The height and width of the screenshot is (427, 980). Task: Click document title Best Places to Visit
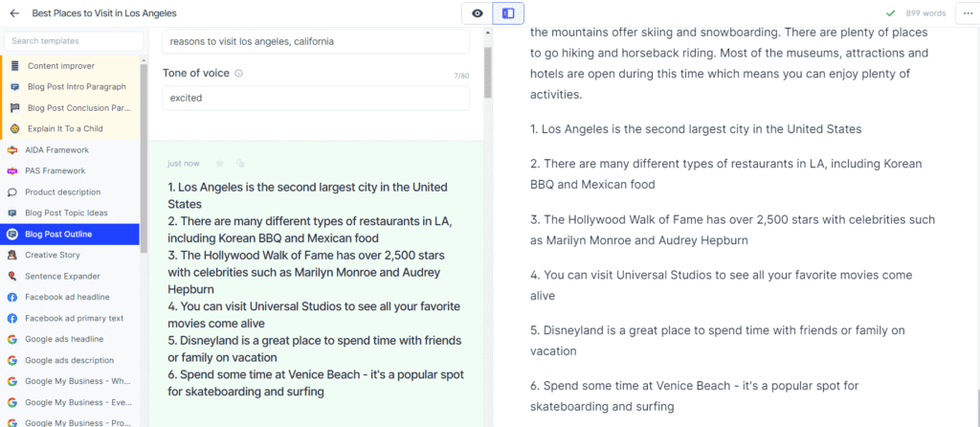click(104, 13)
